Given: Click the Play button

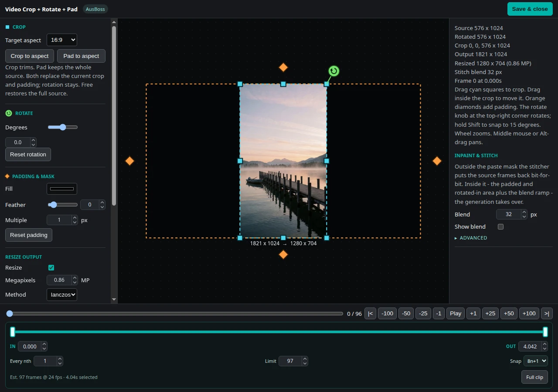Looking at the screenshot, I should click(x=456, y=314).
